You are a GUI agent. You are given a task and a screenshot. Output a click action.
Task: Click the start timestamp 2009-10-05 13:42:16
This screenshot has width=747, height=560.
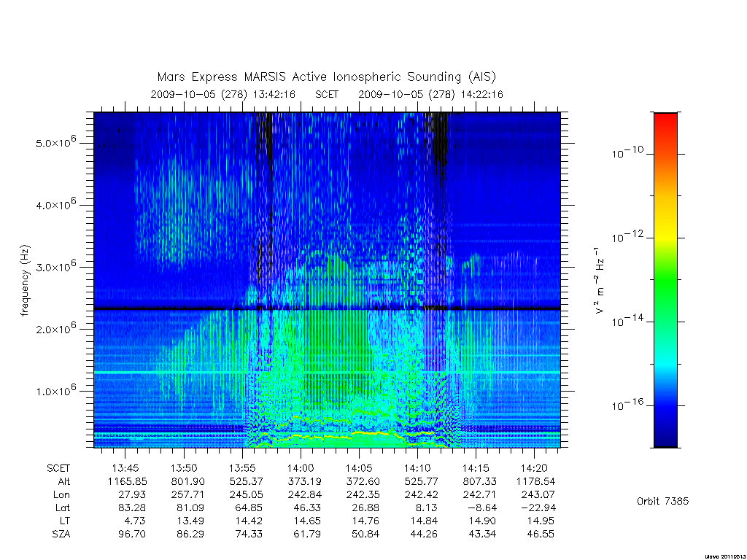(x=223, y=94)
